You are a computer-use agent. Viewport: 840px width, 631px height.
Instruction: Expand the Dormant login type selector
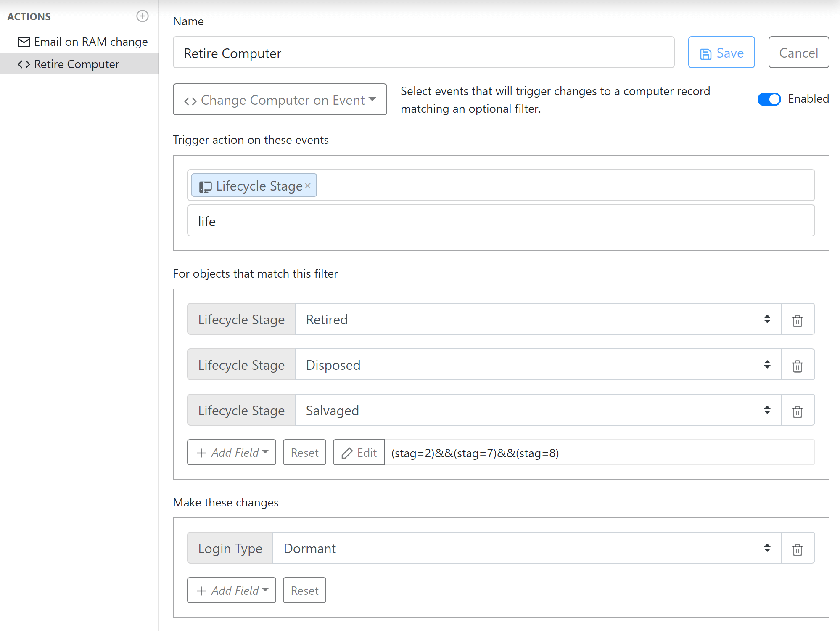(767, 548)
